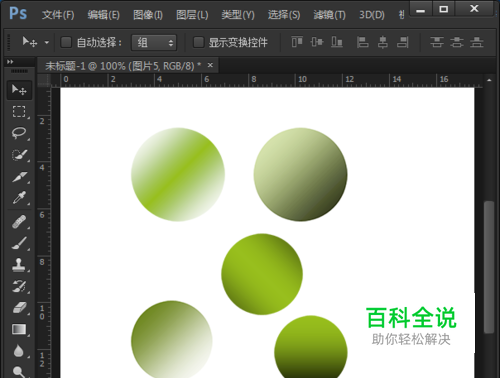Open the 组 auto-select dropdown

pyautogui.click(x=154, y=43)
